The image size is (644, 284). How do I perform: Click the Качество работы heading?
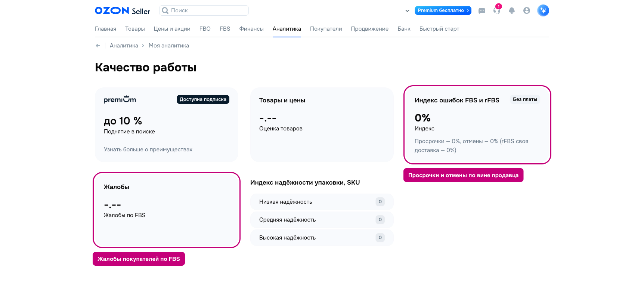[146, 68]
